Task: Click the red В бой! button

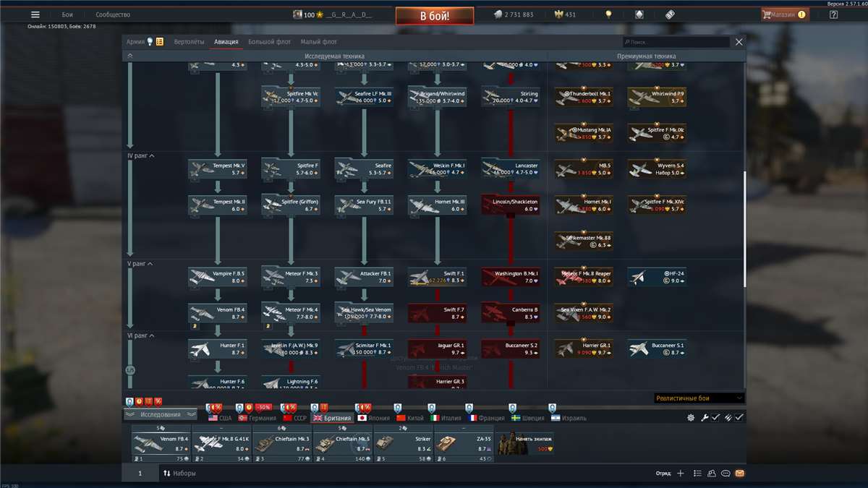Action: pos(435,15)
